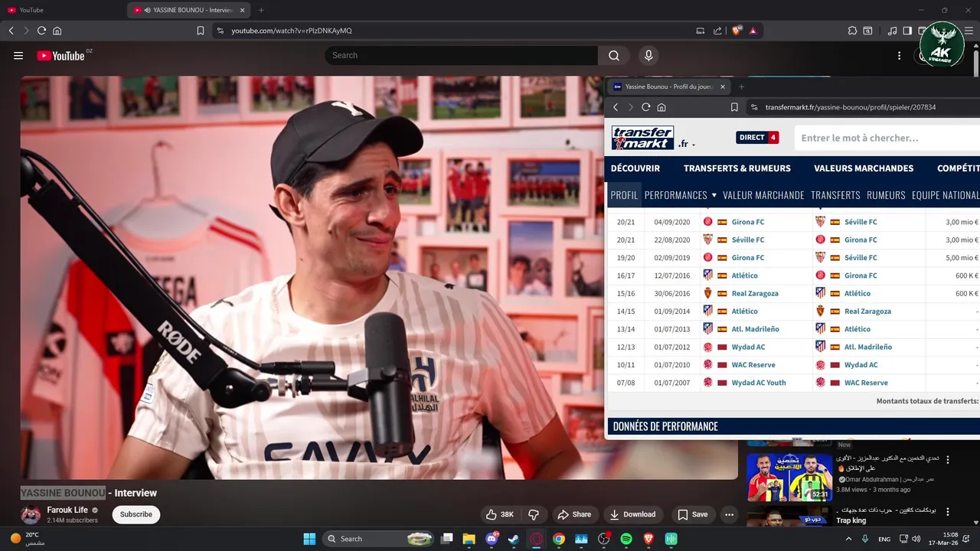
Task: Click date 12/07/2016 in transfer table
Action: tap(672, 275)
